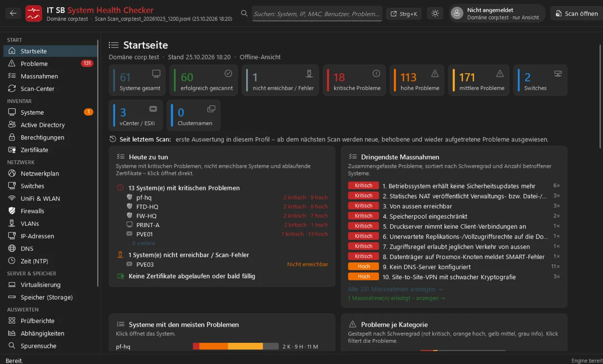This screenshot has height=364, width=603.
Task: Open the vCenter / ESXi 3 card
Action: point(136,116)
